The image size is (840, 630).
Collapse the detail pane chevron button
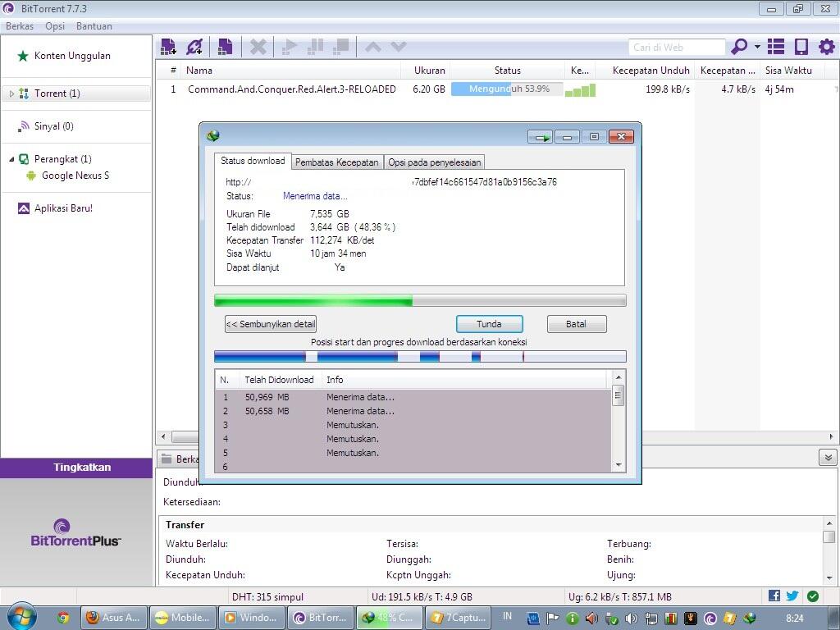(x=828, y=458)
